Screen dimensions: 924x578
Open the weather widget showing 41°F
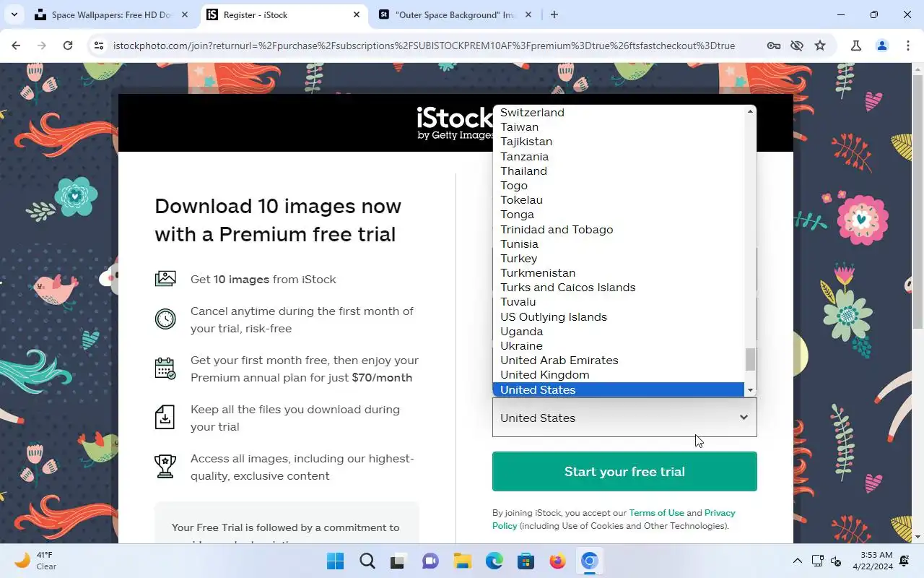coord(36,561)
